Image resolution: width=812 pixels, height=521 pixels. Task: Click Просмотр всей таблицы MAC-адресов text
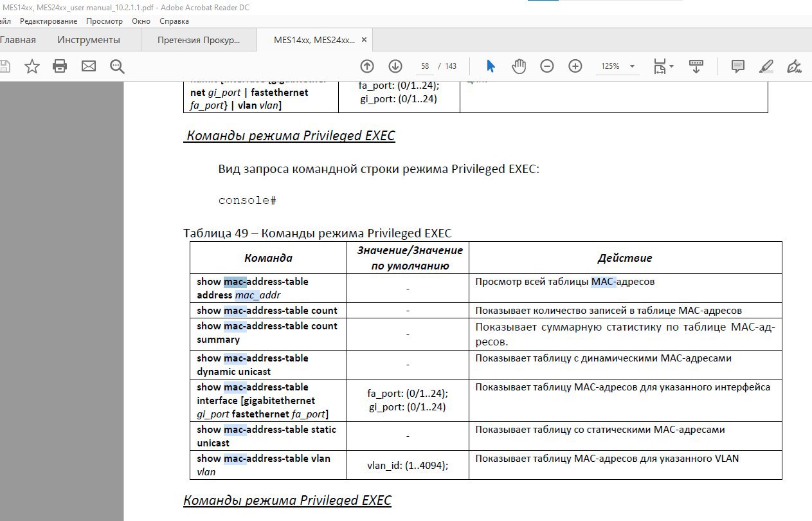[565, 282]
